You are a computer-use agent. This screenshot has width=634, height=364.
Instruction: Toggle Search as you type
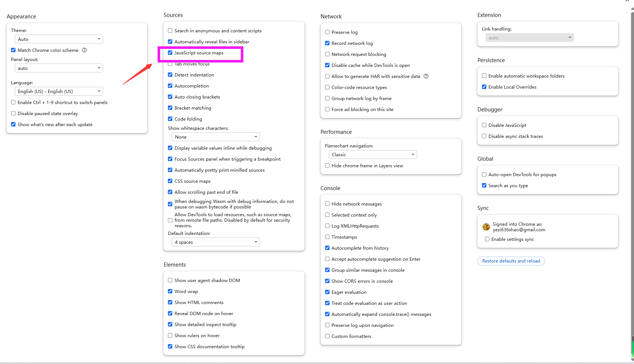(484, 186)
